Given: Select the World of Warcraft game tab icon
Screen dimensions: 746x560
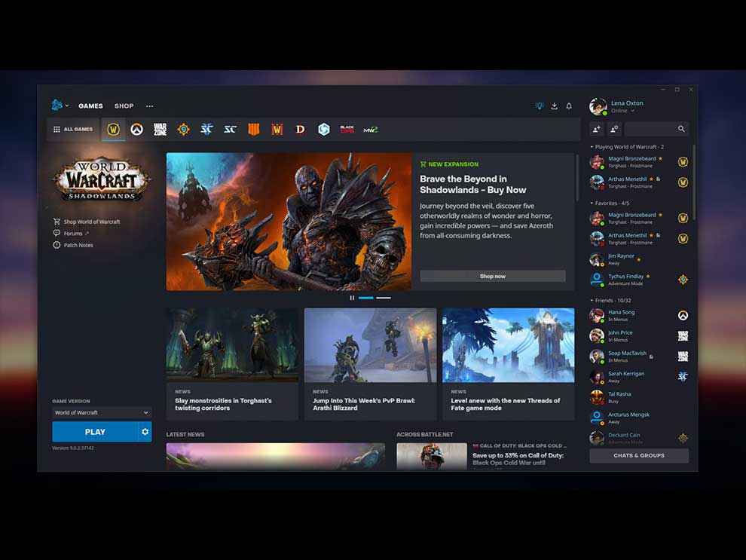Looking at the screenshot, I should pyautogui.click(x=113, y=130).
